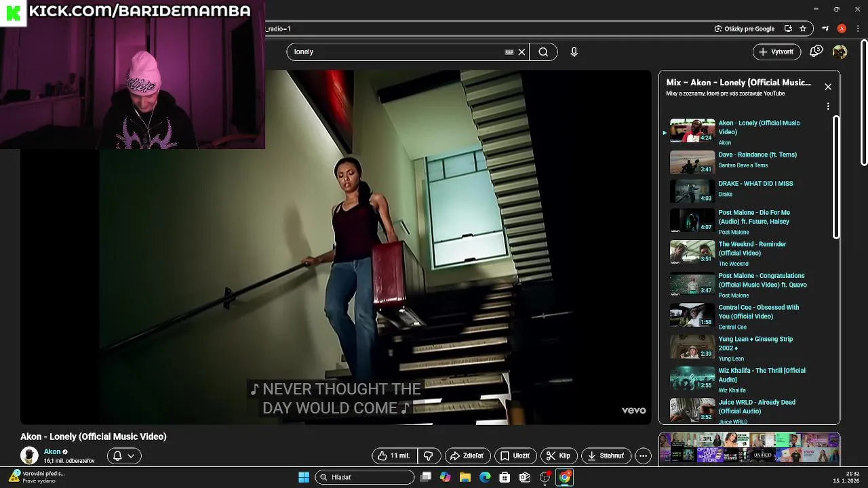The image size is (868, 488).
Task: Click the ad banner below the playlist
Action: 749,449
